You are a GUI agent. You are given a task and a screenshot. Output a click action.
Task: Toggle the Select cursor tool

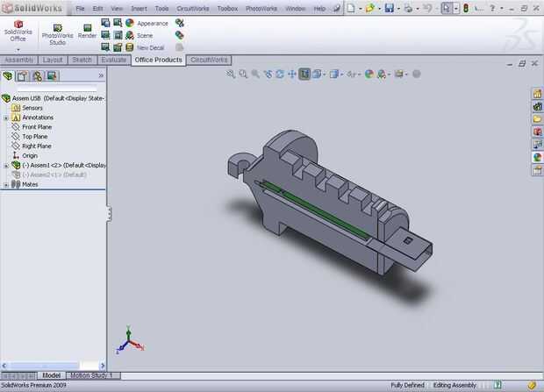(x=446, y=8)
